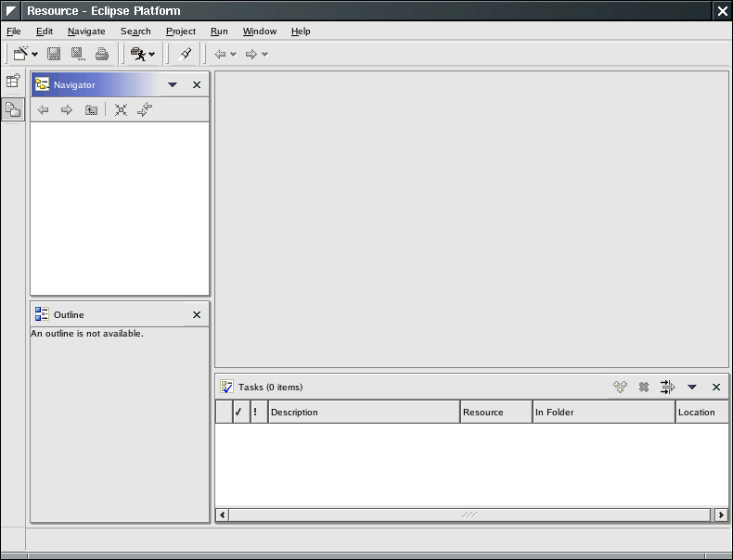Viewport: 733px width, 560px height.
Task: Open the Project menu
Action: [x=181, y=32]
